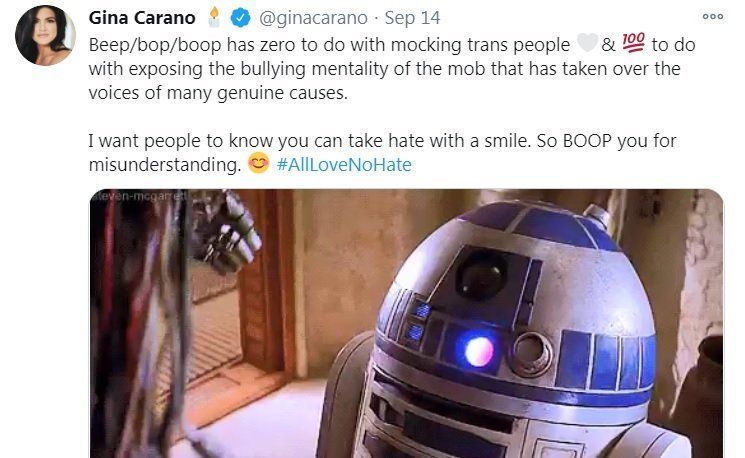Click the white heart emoji in tweet
The image size is (745, 458).
coord(587,43)
